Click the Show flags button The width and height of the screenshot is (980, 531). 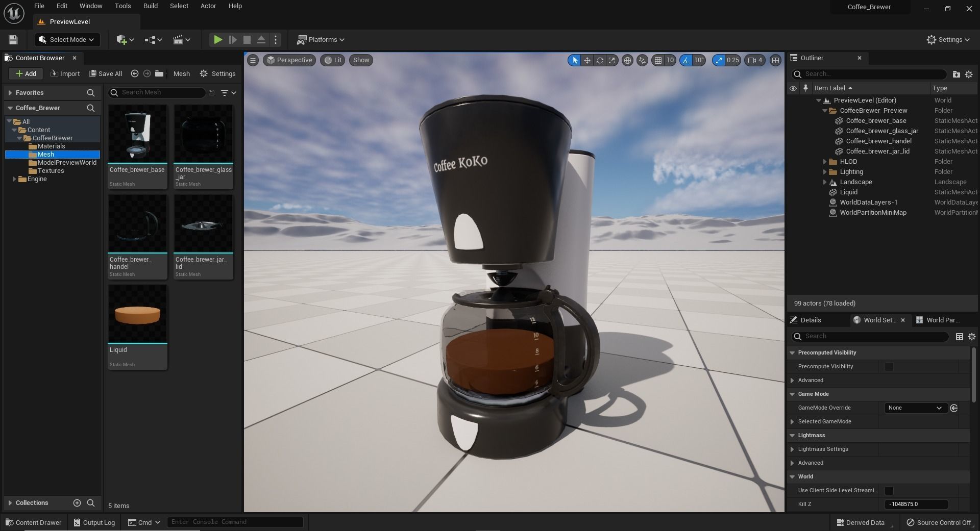tap(361, 60)
